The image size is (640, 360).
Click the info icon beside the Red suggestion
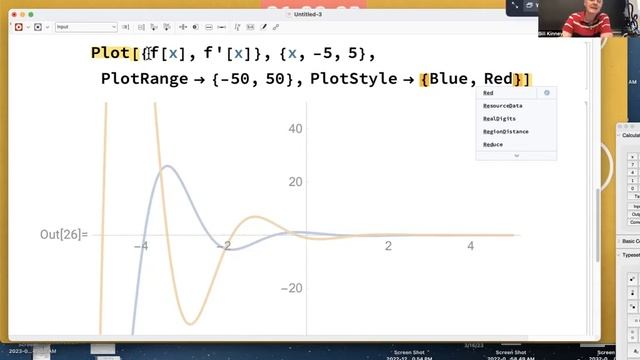(x=547, y=93)
